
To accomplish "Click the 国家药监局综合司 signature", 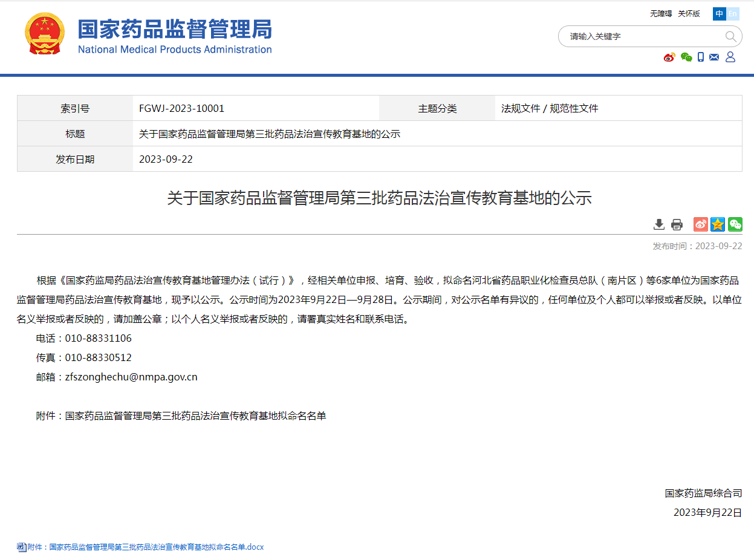I will point(703,493).
